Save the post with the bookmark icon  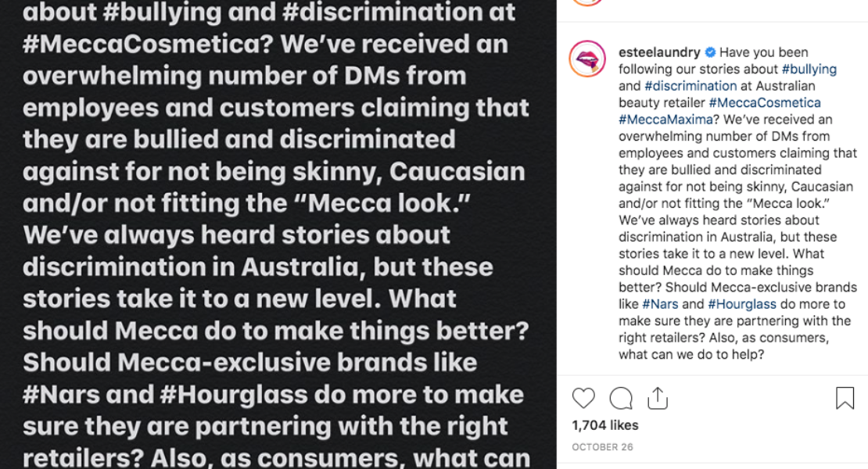(845, 399)
